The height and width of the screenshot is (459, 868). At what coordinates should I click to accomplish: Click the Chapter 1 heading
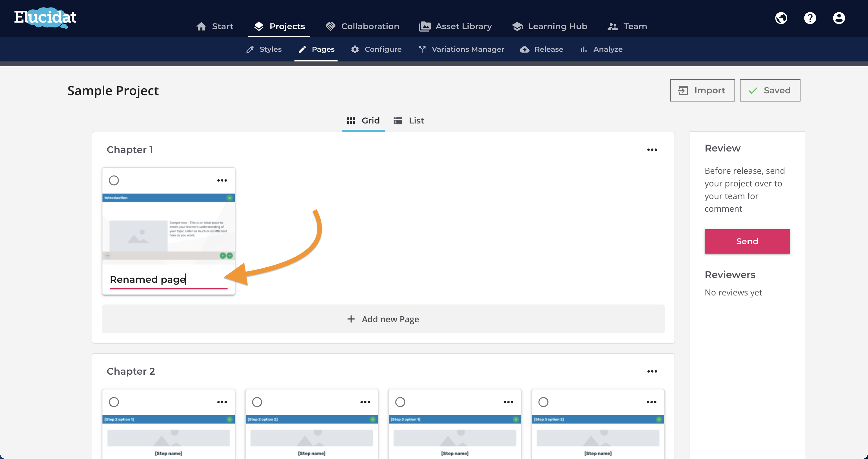pos(130,149)
